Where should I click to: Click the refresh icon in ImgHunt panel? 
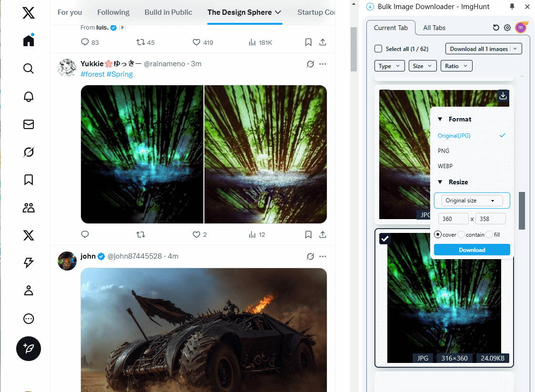(x=495, y=27)
